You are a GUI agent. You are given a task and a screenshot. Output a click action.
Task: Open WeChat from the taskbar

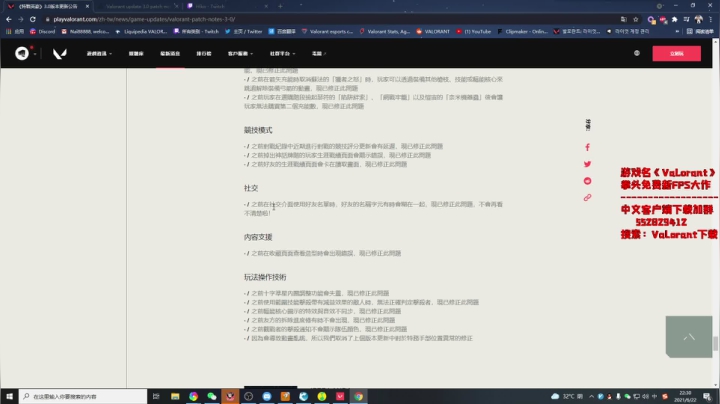pos(212,396)
